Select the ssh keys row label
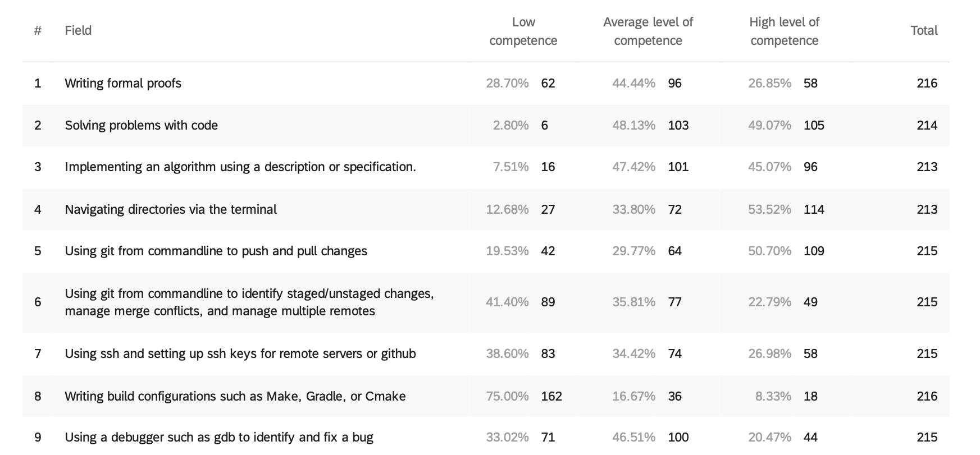The height and width of the screenshot is (455, 980). (240, 353)
